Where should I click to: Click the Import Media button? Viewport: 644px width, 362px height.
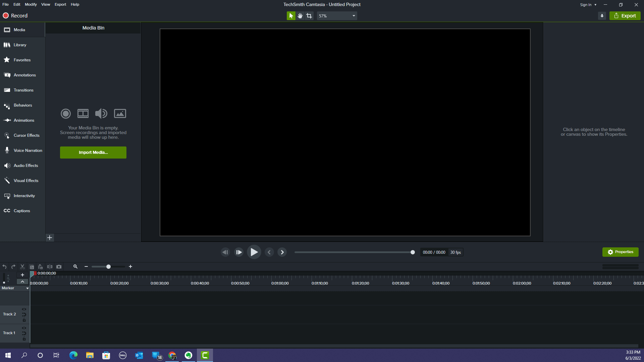[93, 153]
